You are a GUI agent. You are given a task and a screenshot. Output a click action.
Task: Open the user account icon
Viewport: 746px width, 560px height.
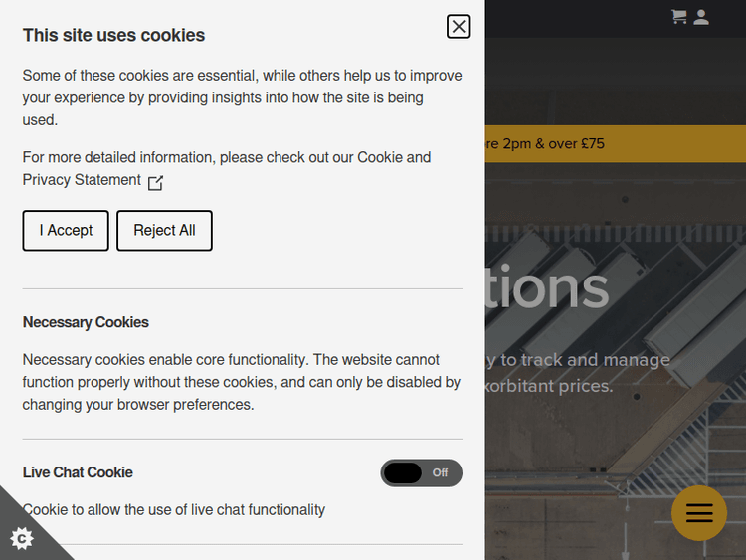click(x=701, y=16)
